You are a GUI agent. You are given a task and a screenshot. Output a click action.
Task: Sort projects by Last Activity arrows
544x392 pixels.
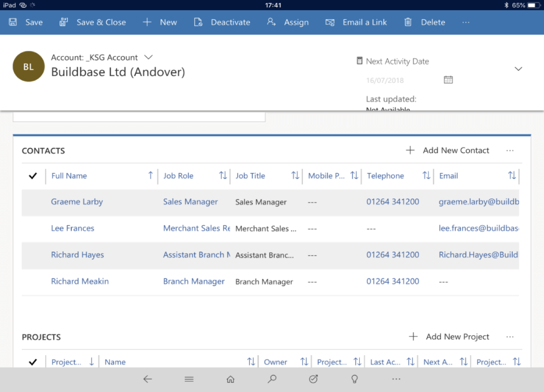coord(411,362)
